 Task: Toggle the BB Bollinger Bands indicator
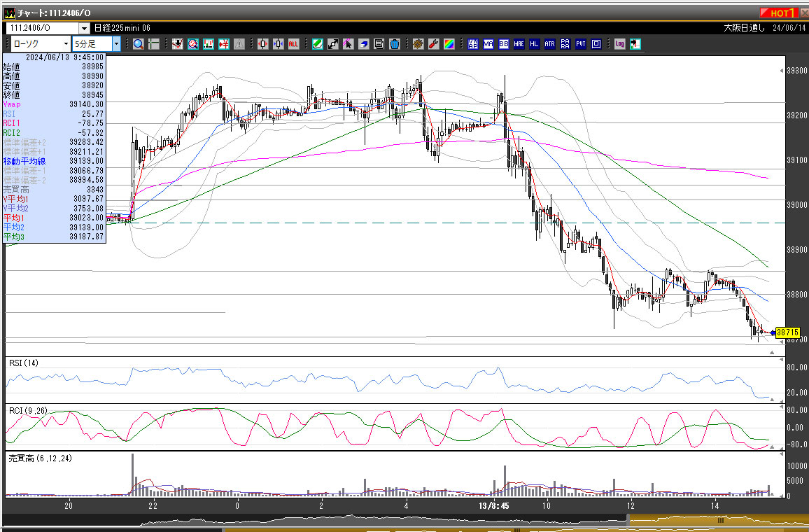click(x=504, y=44)
